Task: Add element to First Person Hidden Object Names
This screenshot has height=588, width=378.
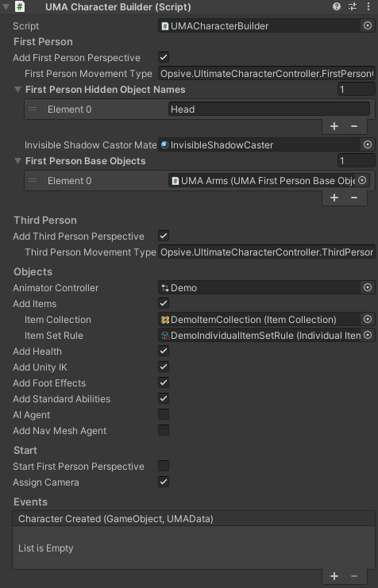Action: (x=334, y=126)
